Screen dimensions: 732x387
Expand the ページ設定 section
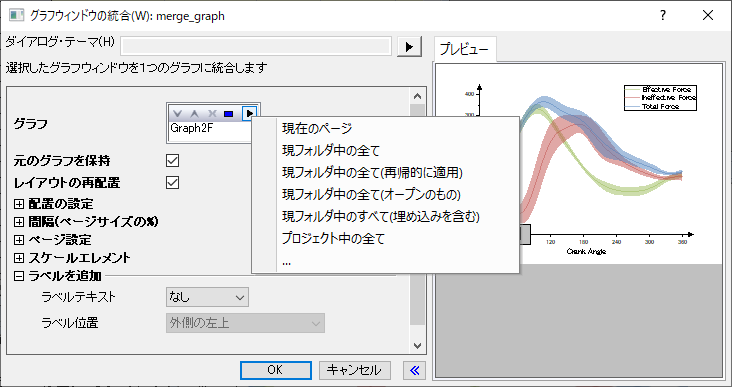tap(19, 240)
